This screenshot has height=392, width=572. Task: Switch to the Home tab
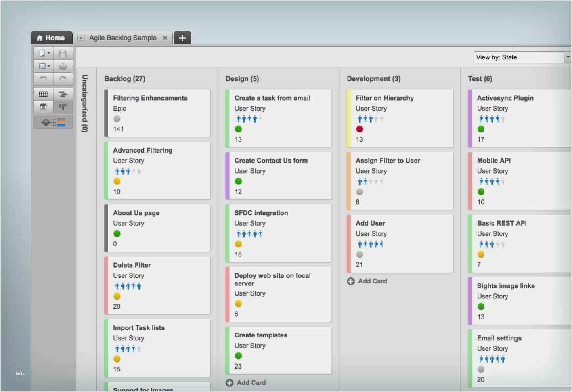tap(51, 38)
